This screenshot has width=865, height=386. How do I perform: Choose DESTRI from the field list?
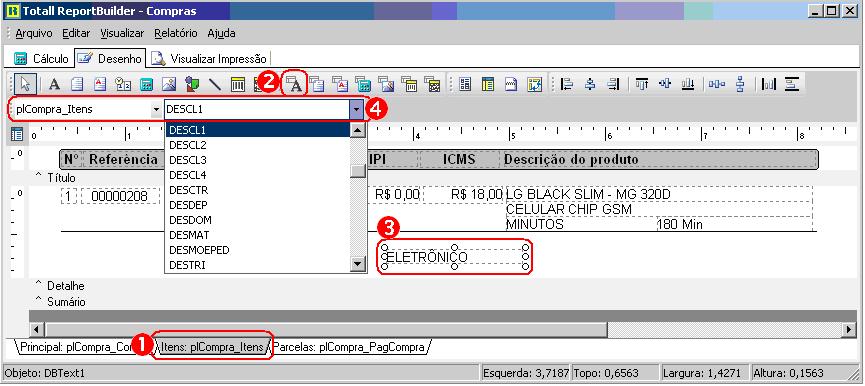[258, 265]
